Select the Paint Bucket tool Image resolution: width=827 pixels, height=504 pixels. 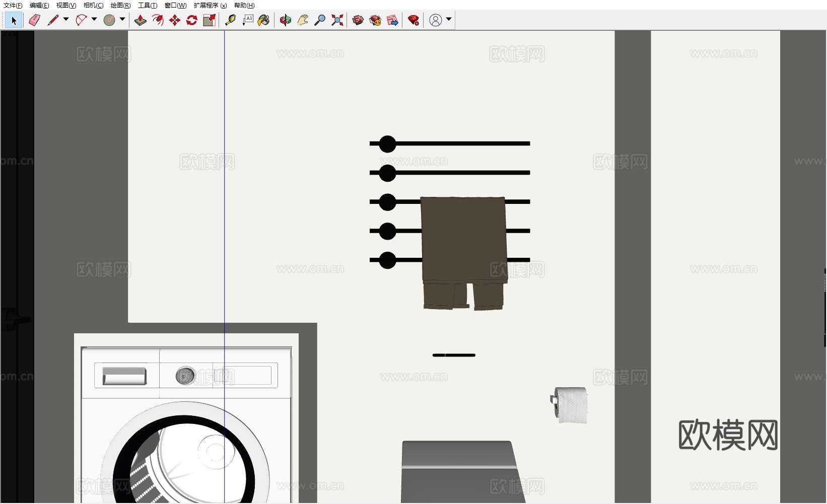click(263, 20)
